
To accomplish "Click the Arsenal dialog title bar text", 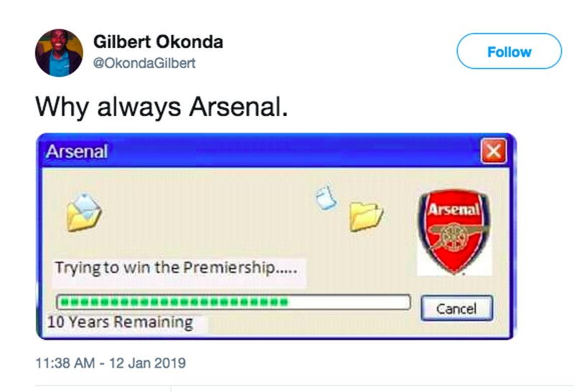I will coord(76,152).
